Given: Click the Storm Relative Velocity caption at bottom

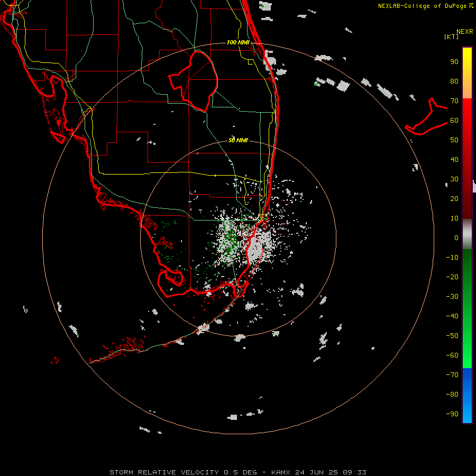Looking at the screenshot, I should tap(238, 472).
